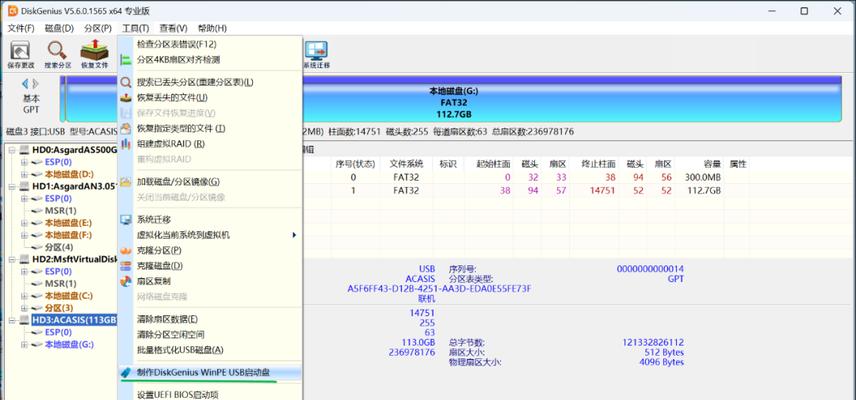Image resolution: width=856 pixels, height=400 pixels.
Task: Collapse the HD2:MsftVirtualDisk node
Action: pyautogui.click(x=13, y=259)
